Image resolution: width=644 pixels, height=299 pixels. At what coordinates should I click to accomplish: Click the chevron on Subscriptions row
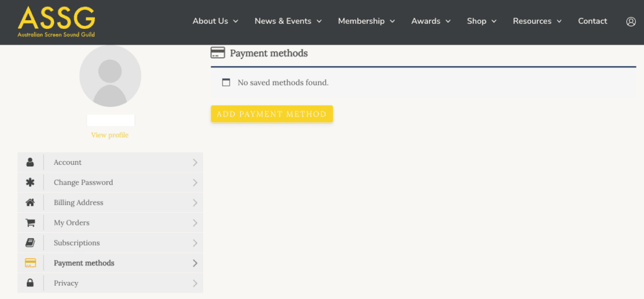click(195, 243)
